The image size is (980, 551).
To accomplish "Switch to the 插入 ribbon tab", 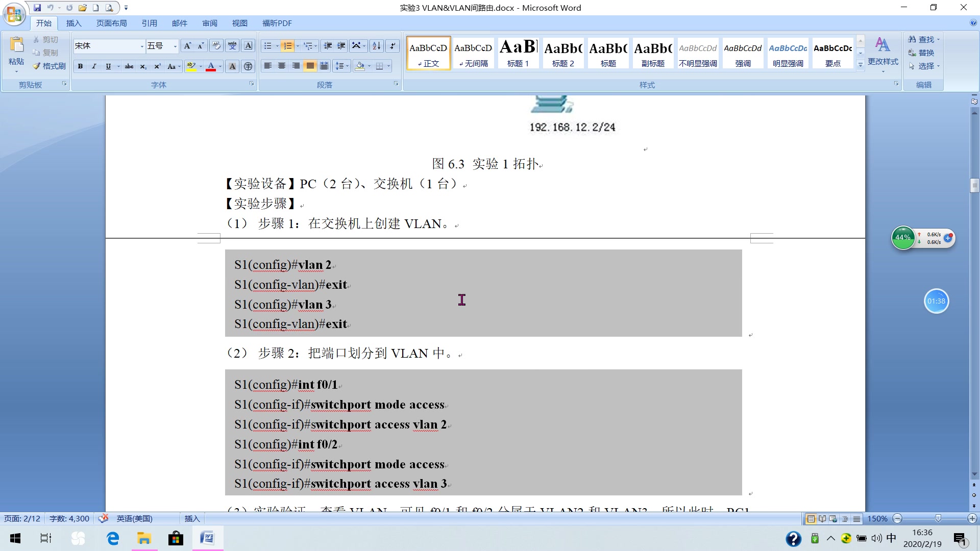I will [74, 23].
